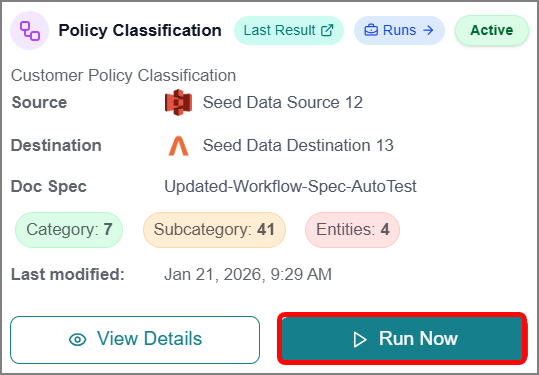Open the Last Result link
Viewport: 539px width, 375px height.
point(289,30)
